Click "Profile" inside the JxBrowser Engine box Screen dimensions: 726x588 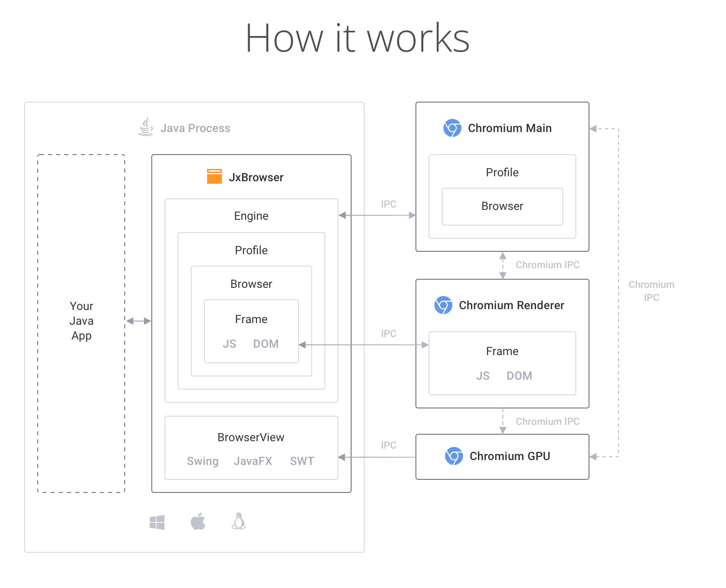point(251,250)
